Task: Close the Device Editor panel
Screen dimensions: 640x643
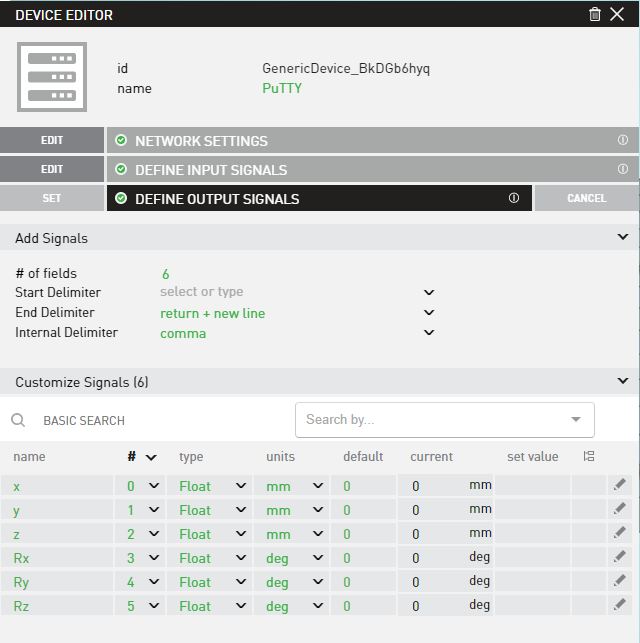Action: [x=617, y=14]
